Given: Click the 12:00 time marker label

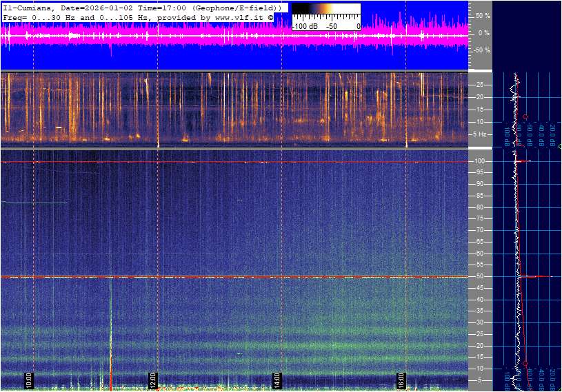Looking at the screenshot, I should 152,380.
